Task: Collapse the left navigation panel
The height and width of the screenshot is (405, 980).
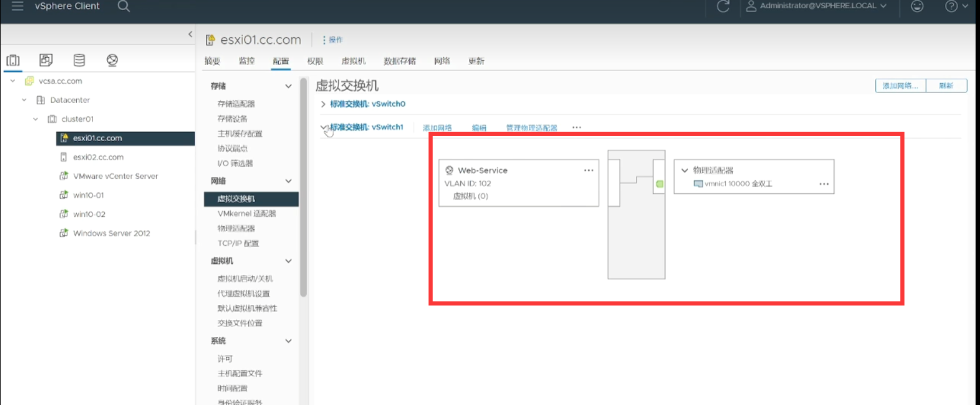Action: click(x=190, y=35)
